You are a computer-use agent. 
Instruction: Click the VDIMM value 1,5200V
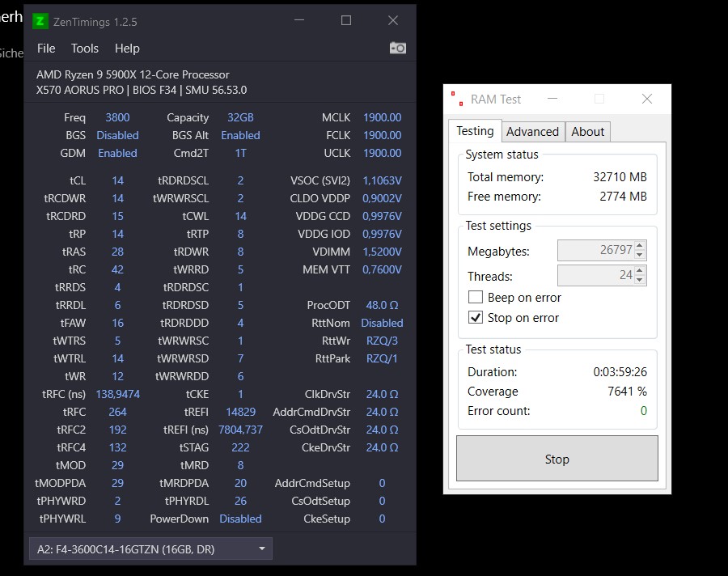pyautogui.click(x=382, y=252)
